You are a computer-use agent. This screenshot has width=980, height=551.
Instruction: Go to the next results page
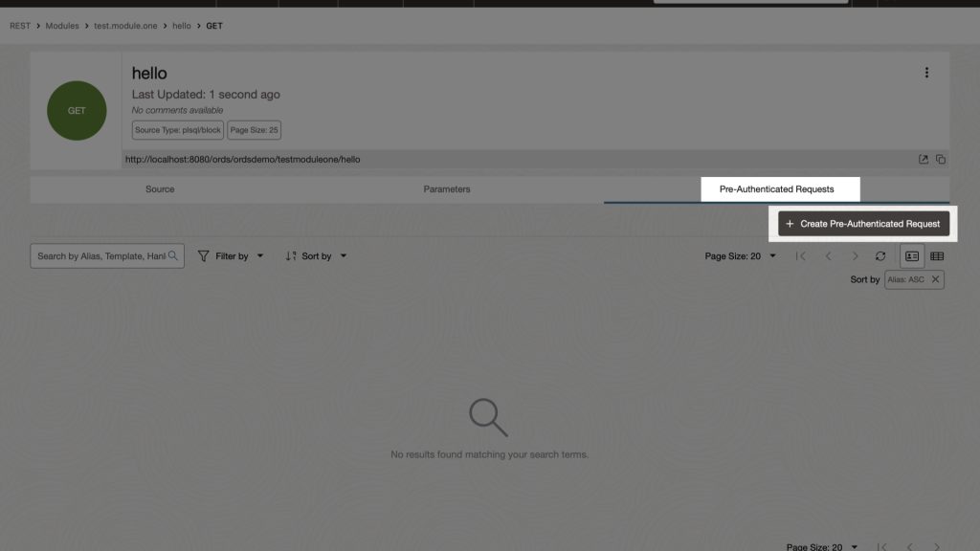tap(855, 256)
